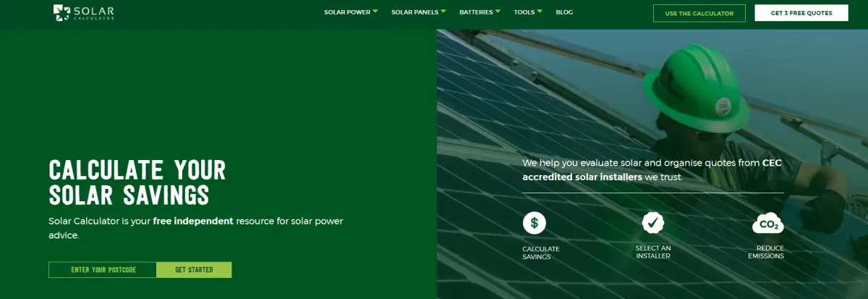Click the Calculate Savings label text

pos(540,253)
